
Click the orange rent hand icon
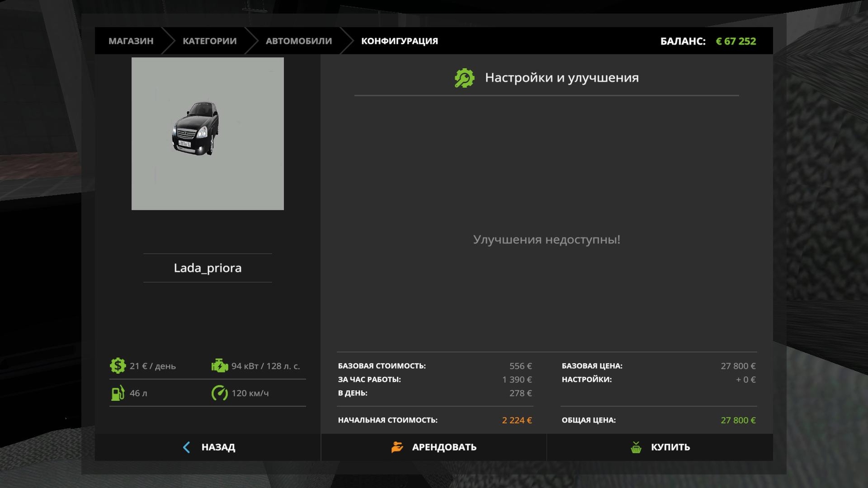397,447
